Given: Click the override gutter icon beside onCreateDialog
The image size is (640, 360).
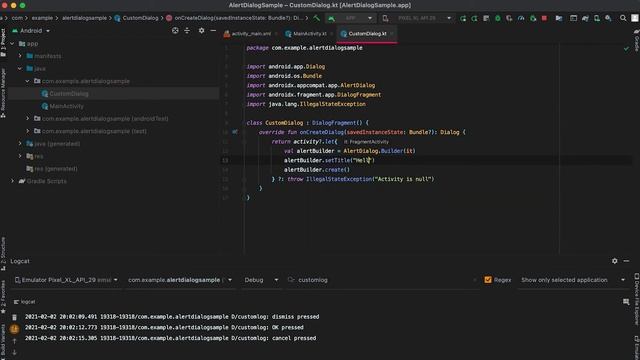Looking at the screenshot, I should [235, 132].
